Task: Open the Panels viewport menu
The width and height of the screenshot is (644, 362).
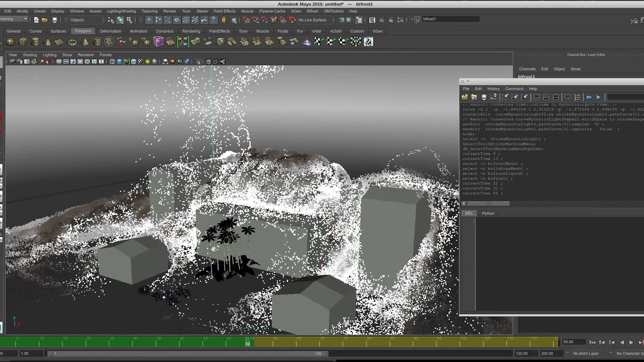Action: pos(105,55)
